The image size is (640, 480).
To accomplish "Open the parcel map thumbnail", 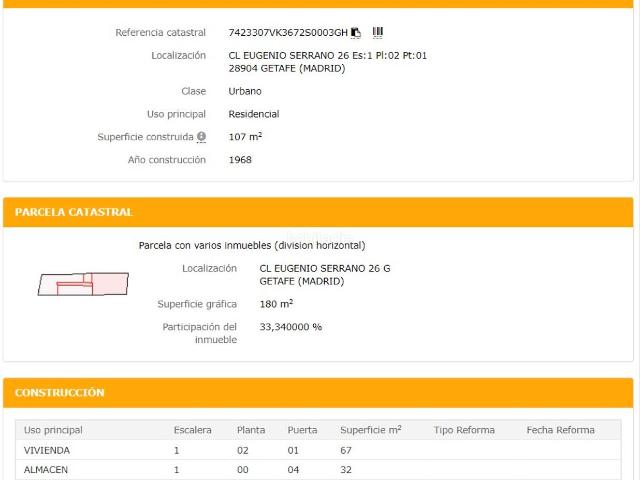I will 83,284.
